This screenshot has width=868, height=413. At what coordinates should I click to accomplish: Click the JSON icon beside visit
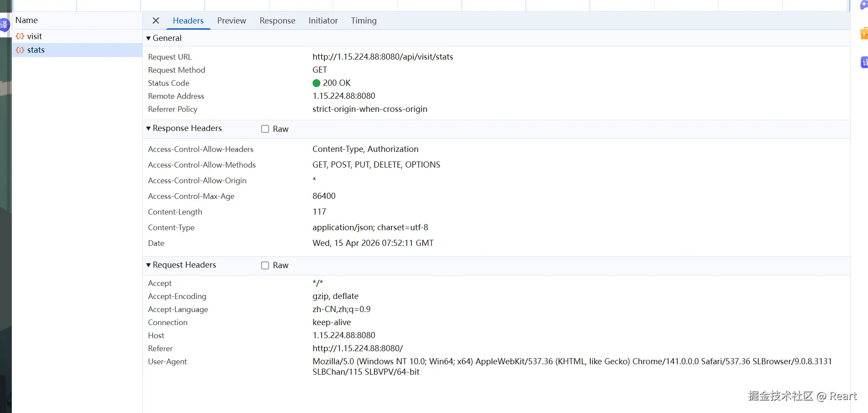click(x=20, y=37)
